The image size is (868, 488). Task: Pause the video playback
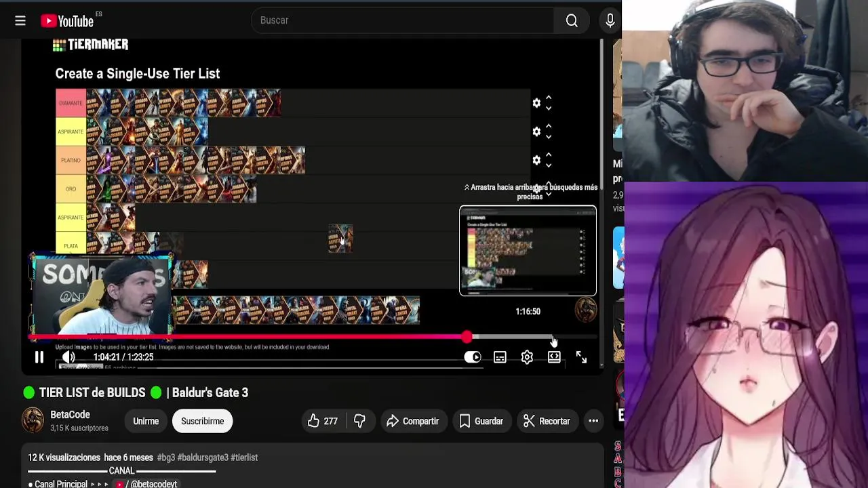pos(39,357)
